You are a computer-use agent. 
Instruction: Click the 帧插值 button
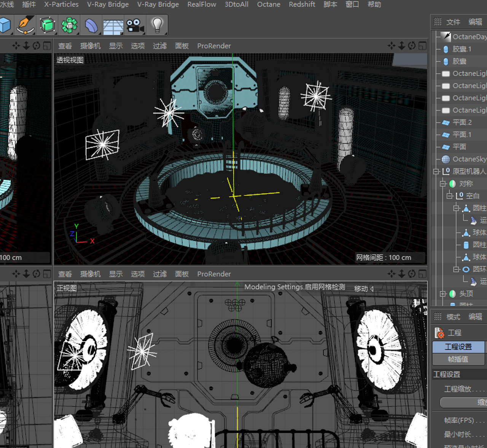coord(458,359)
